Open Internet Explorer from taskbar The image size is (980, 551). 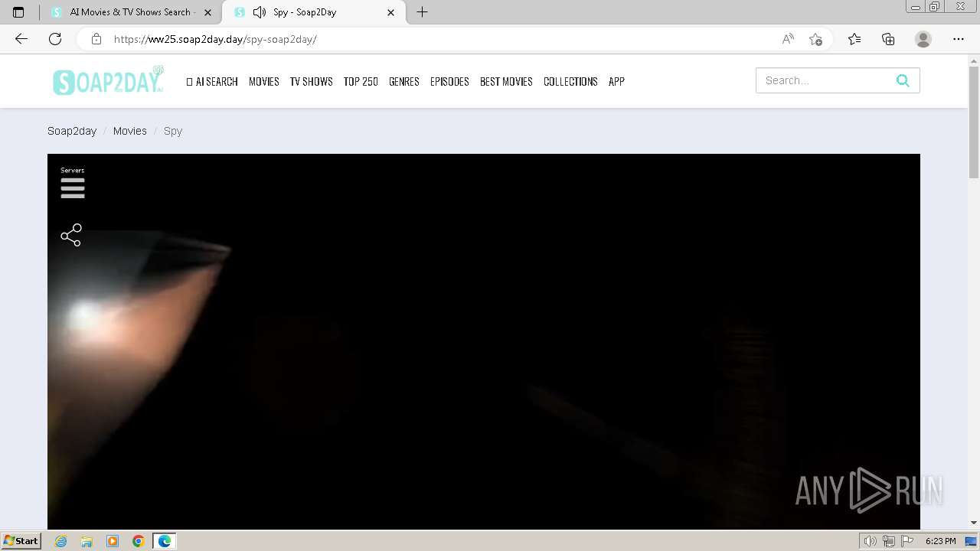[x=61, y=541]
